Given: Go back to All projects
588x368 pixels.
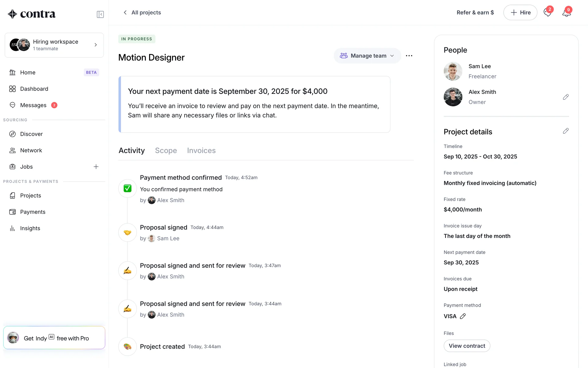Looking at the screenshot, I should click(x=142, y=13).
